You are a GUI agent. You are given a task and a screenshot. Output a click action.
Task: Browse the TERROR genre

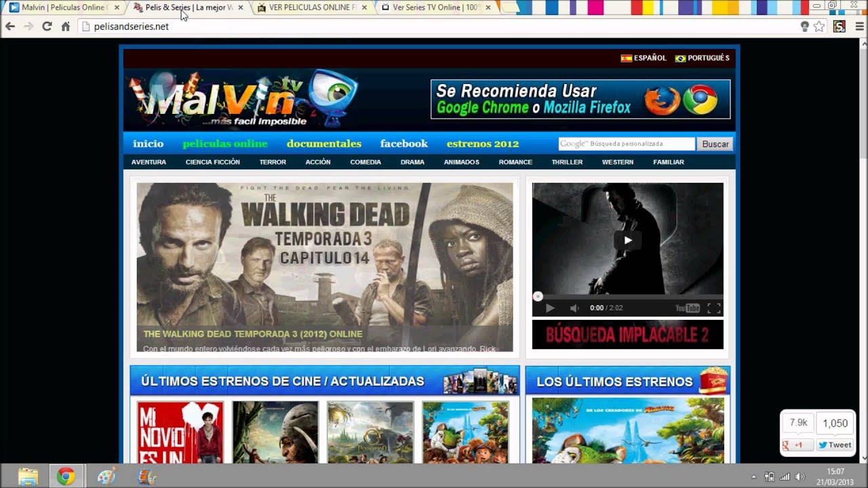click(273, 162)
